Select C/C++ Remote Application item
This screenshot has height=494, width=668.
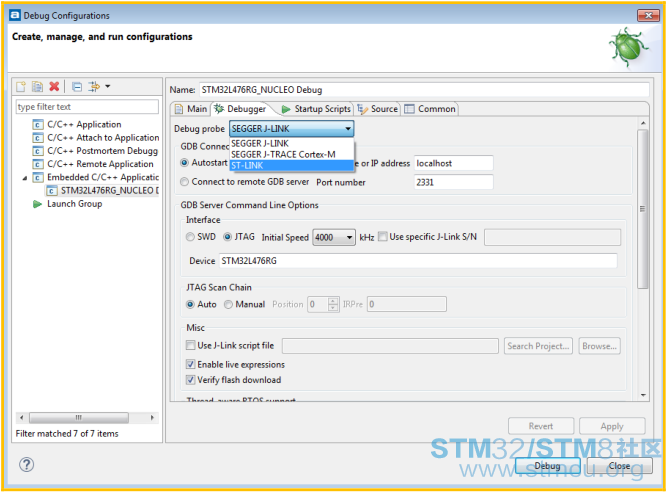click(100, 164)
